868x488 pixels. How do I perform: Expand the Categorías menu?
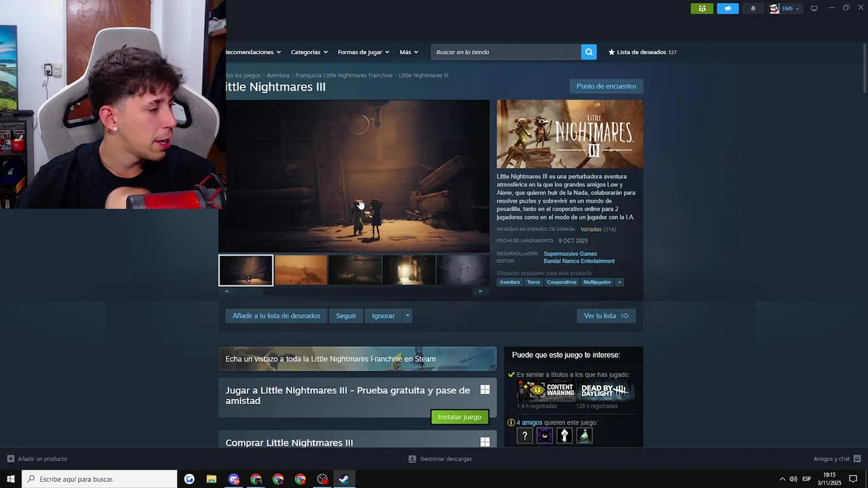pos(309,52)
